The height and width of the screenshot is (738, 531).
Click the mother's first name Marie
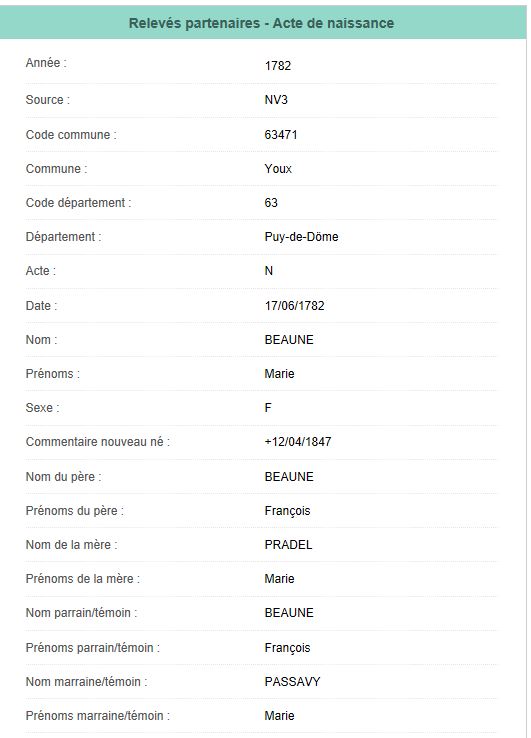(279, 578)
